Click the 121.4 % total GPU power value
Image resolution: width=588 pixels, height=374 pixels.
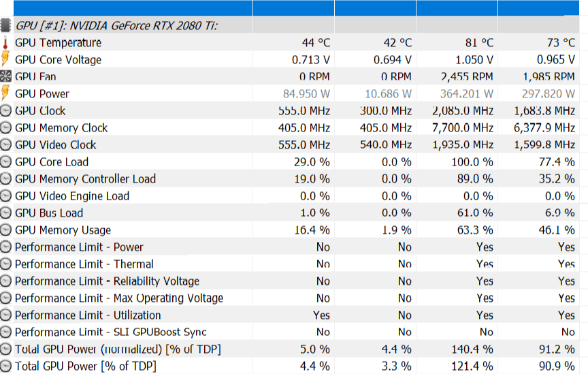tap(472, 366)
